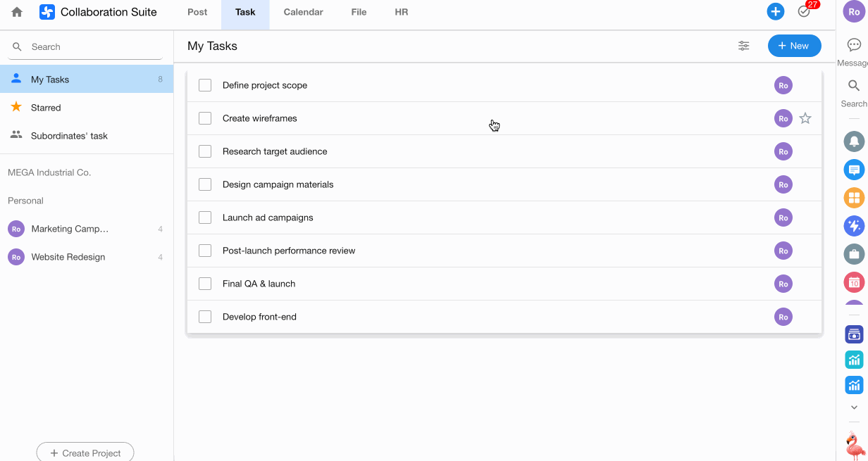Open the Message chat bubble icon
This screenshot has width=868, height=461.
pyautogui.click(x=854, y=46)
